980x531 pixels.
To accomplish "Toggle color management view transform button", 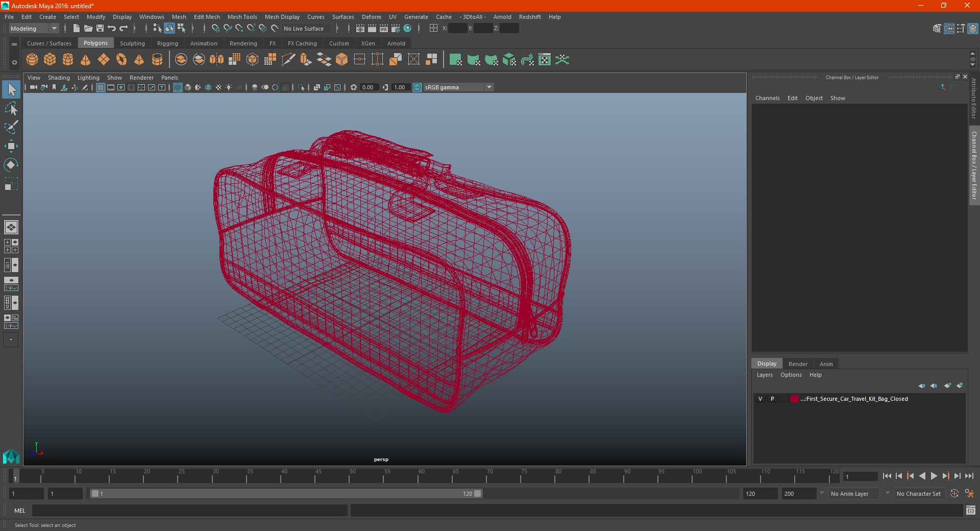I will tap(417, 87).
